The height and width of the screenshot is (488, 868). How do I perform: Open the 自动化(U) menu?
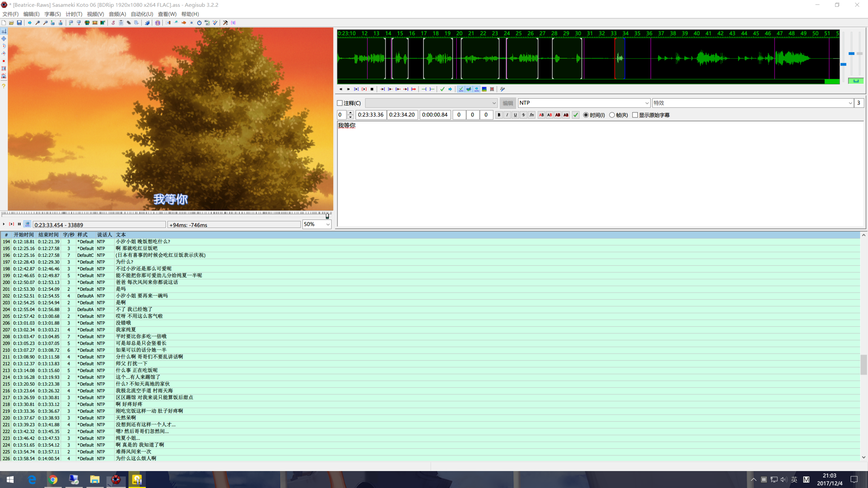coord(142,14)
